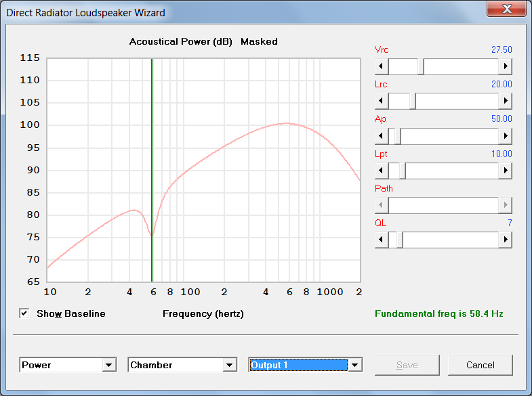Click the Vrc value 27.50
532x396 pixels.
(502, 50)
